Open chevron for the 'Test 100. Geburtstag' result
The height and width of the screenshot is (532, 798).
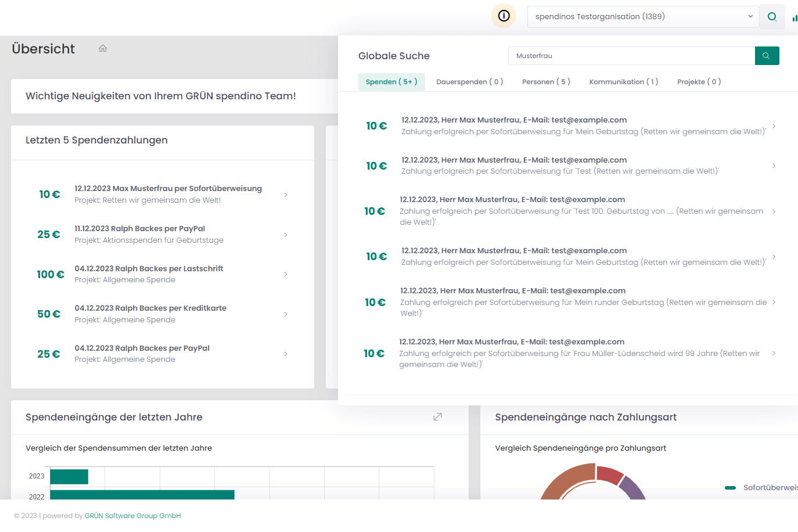[774, 211]
